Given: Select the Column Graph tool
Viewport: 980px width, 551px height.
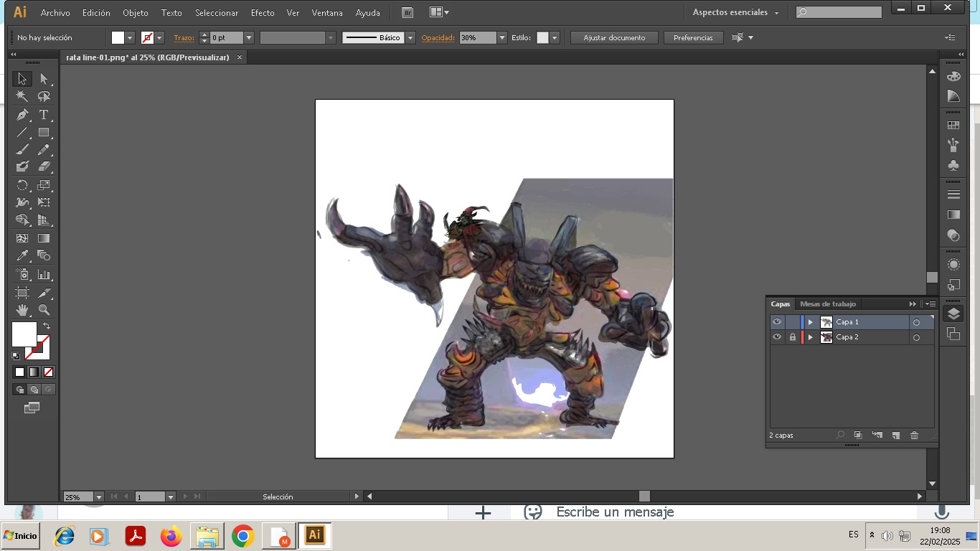Looking at the screenshot, I should (44, 274).
